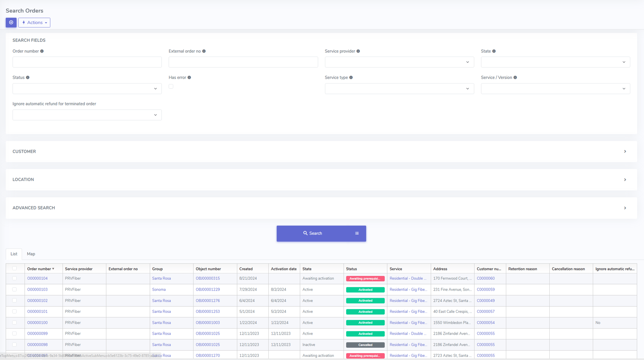Switch to the Map tab
The width and height of the screenshot is (644, 360).
pos(31,254)
